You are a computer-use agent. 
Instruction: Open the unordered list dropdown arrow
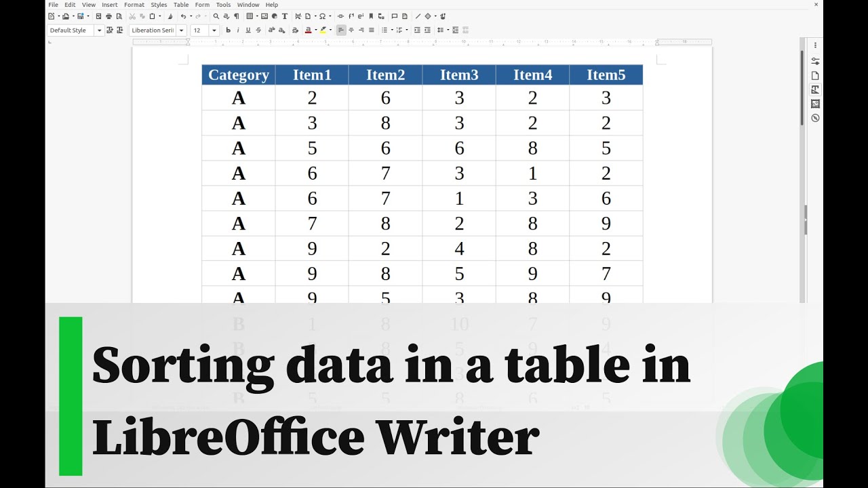pyautogui.click(x=392, y=30)
